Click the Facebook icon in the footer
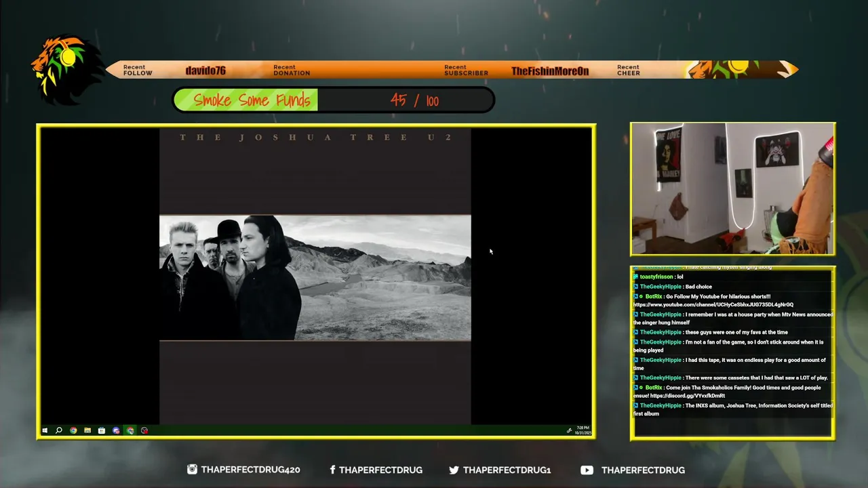The image size is (868, 488). tap(332, 470)
